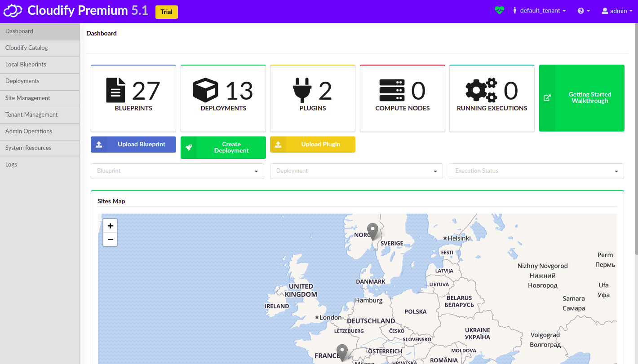Expand the default_tenant selector
638x364 pixels.
pyautogui.click(x=539, y=11)
